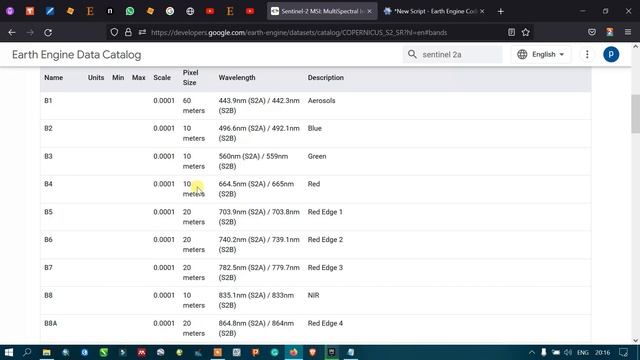Screen dimensions: 640x360
Task: Switch to the Notion 'n' pinned tab
Action: coord(110,11)
